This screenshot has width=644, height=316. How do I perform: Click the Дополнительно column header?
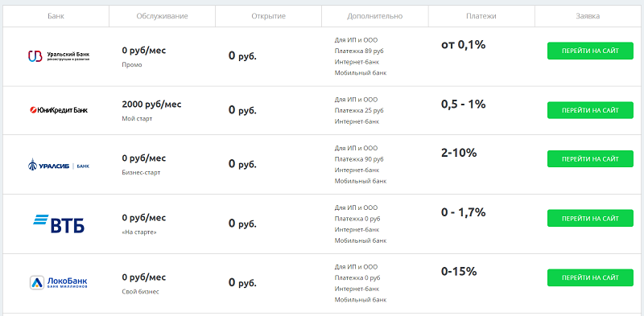[375, 16]
